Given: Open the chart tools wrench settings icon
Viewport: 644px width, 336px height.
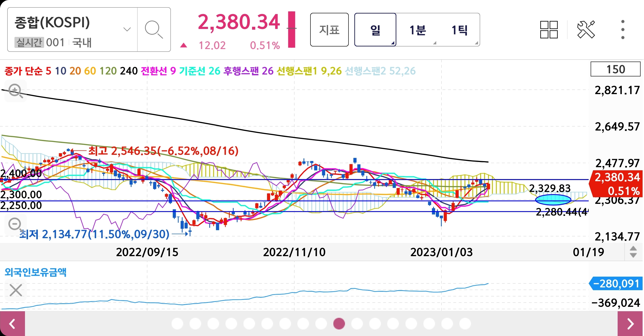Looking at the screenshot, I should [x=586, y=30].
